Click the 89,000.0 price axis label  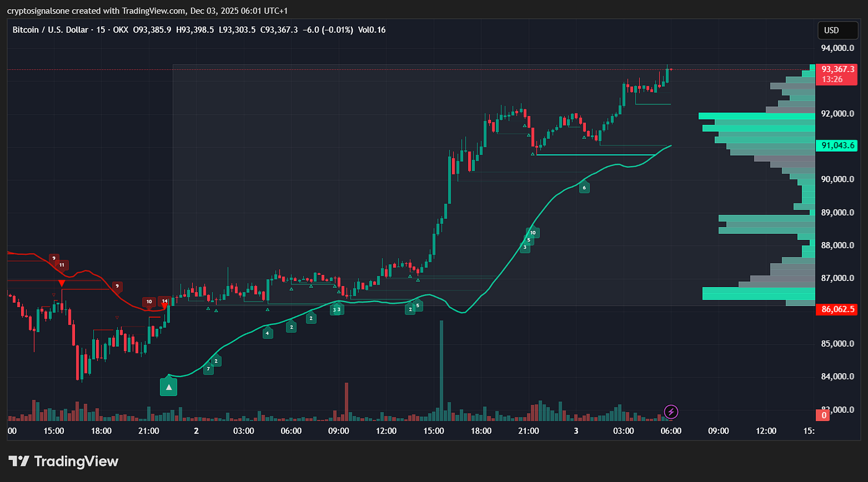pos(838,213)
